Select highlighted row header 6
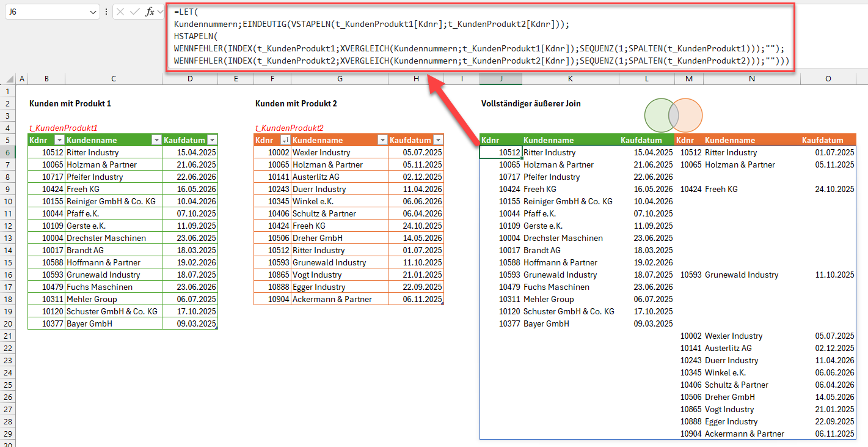 tap(8, 152)
